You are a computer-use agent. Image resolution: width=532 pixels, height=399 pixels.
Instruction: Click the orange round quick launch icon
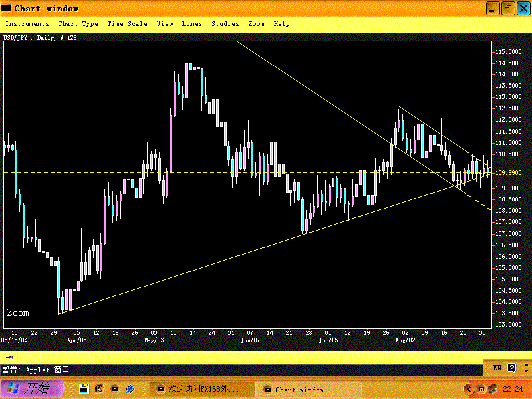coord(115,389)
